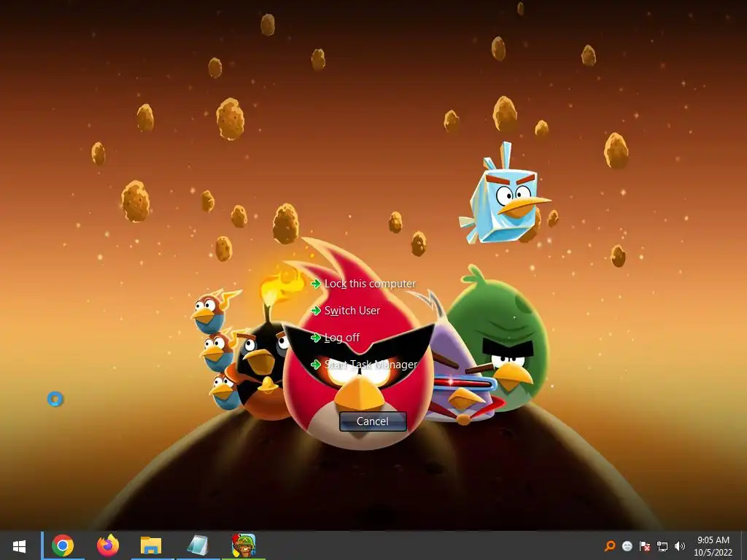Image resolution: width=747 pixels, height=560 pixels.
Task: Open Google Chrome from the taskbar
Action: coord(63,545)
